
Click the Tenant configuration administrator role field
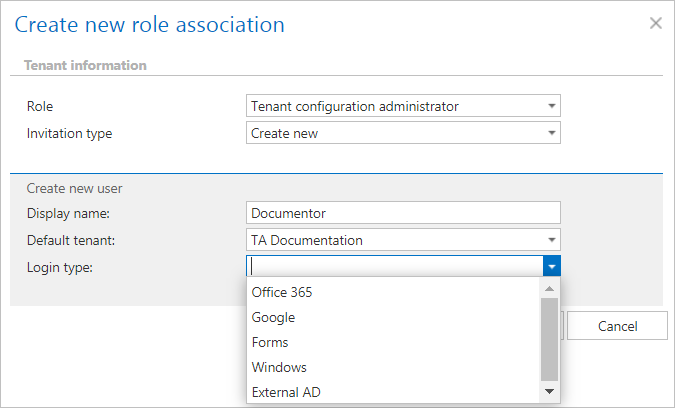coord(395,106)
